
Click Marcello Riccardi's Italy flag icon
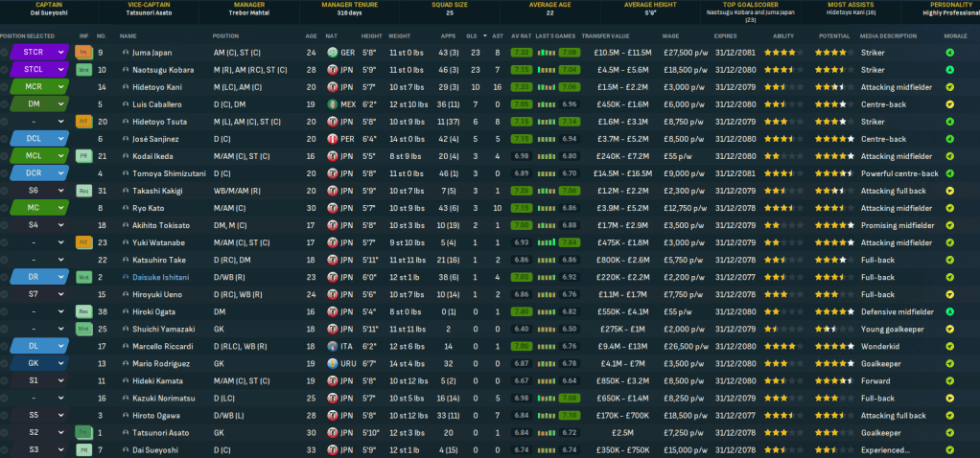click(x=332, y=347)
